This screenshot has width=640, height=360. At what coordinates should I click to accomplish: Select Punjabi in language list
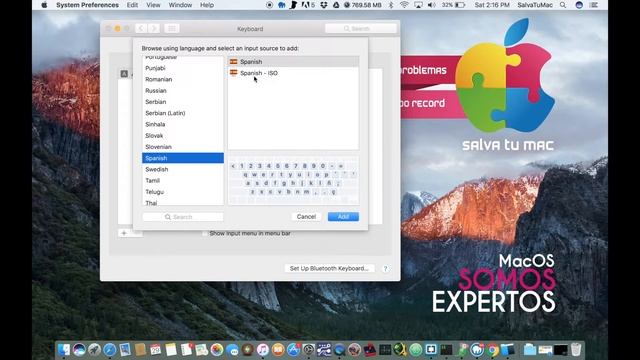(x=183, y=68)
